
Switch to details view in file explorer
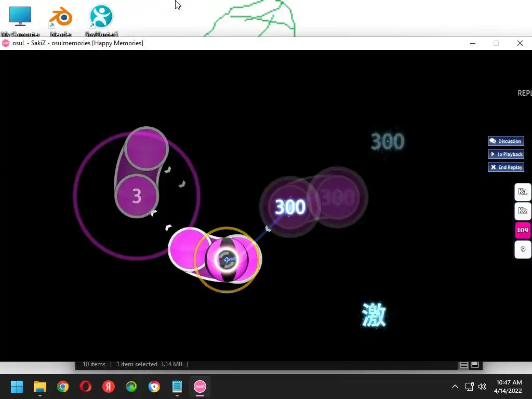coord(463,365)
